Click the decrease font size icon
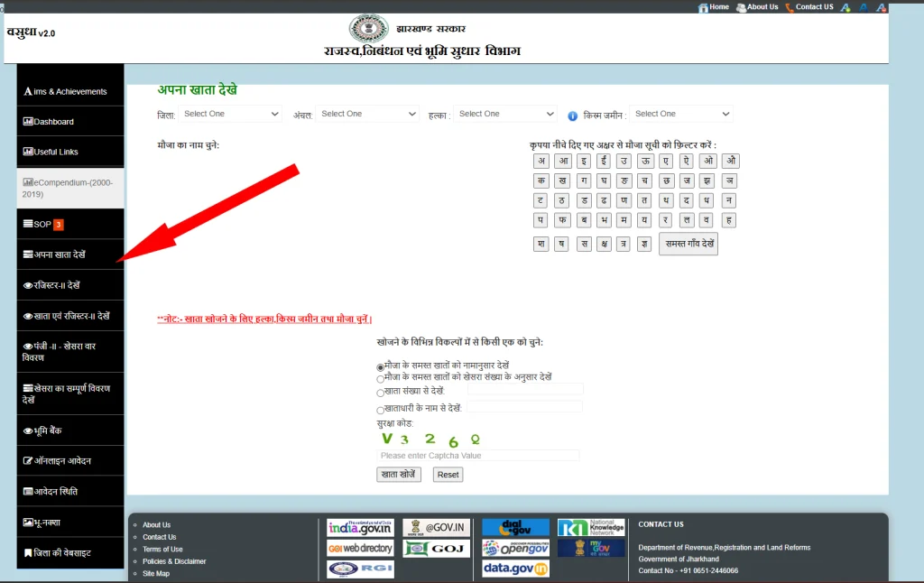The image size is (924, 583). coord(882,7)
